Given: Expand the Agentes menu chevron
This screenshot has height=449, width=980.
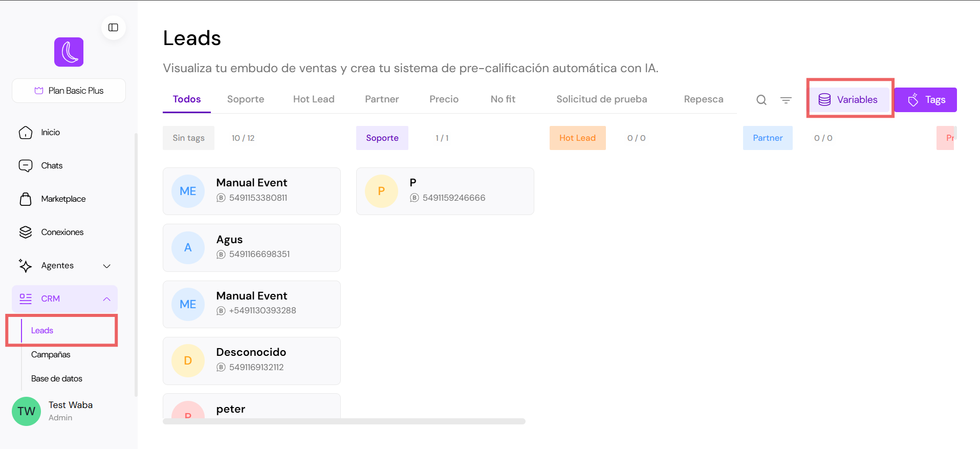Looking at the screenshot, I should coord(106,266).
